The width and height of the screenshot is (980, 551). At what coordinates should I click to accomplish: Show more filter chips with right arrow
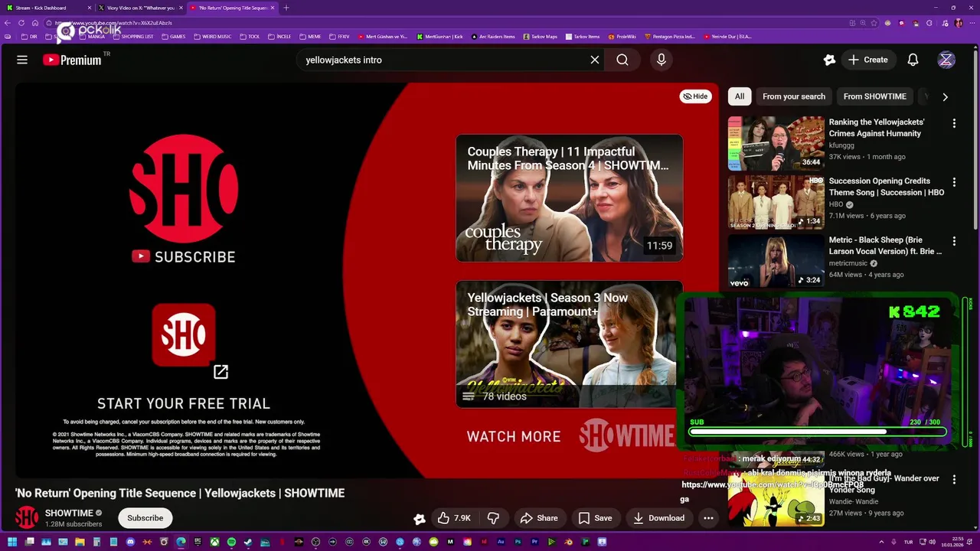tap(945, 97)
